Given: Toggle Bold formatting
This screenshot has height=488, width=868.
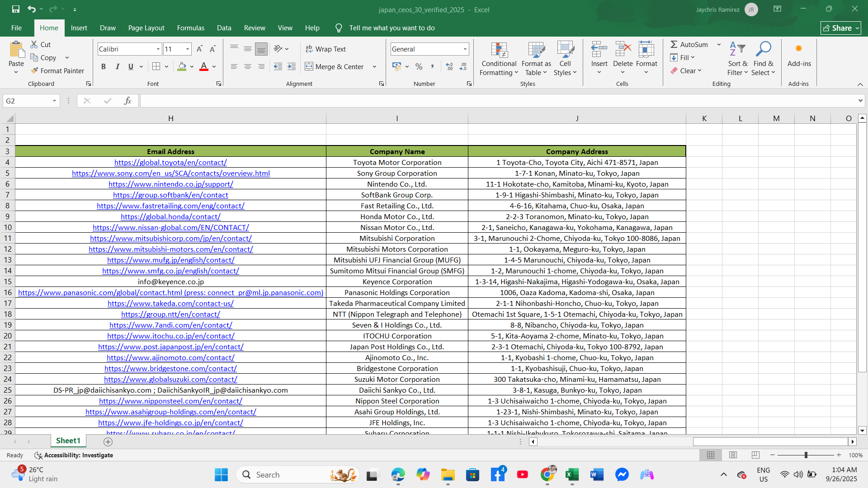Looking at the screenshot, I should pyautogui.click(x=104, y=66).
